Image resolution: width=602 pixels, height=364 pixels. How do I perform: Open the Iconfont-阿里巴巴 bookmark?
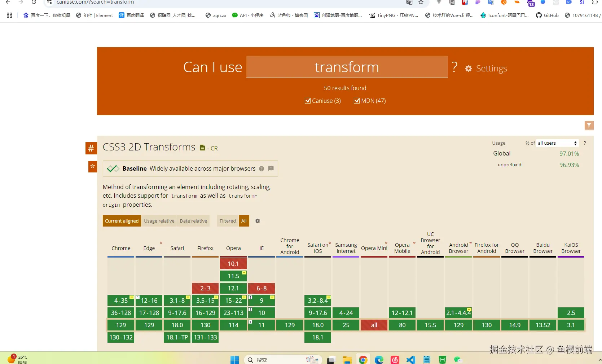(x=504, y=15)
